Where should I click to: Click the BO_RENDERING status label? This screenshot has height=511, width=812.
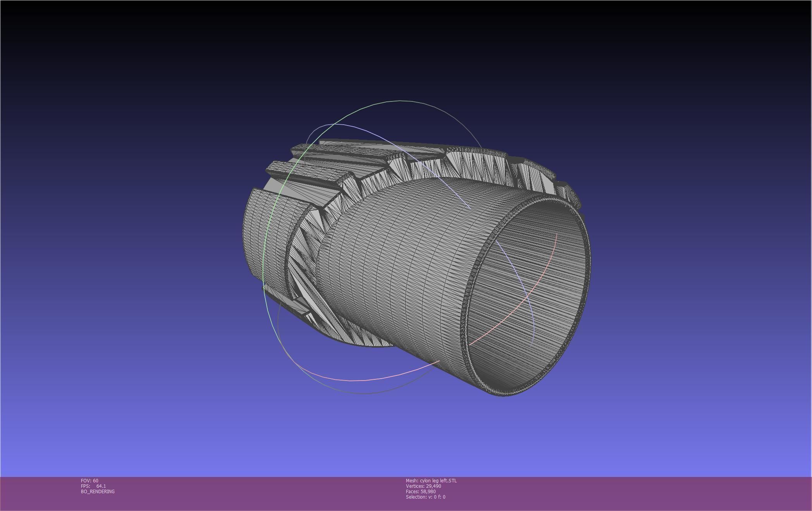click(98, 491)
